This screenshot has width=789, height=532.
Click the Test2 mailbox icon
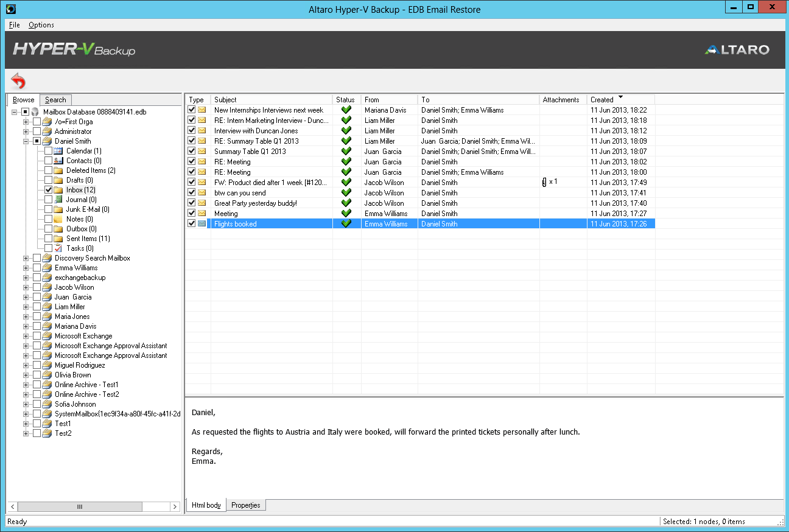[x=47, y=433]
